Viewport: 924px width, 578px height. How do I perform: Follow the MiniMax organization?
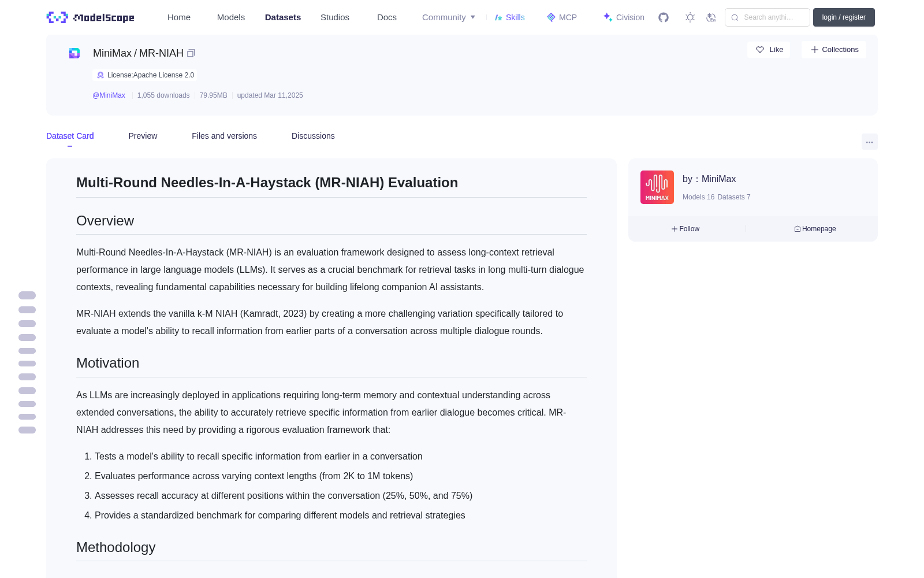coord(685,229)
